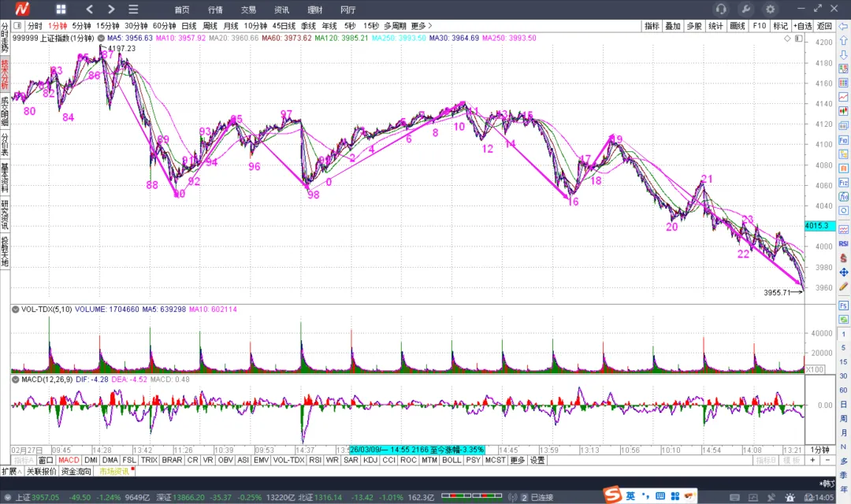Go back with the left chevron arrow
The image size is (851, 504).
tap(90, 9)
